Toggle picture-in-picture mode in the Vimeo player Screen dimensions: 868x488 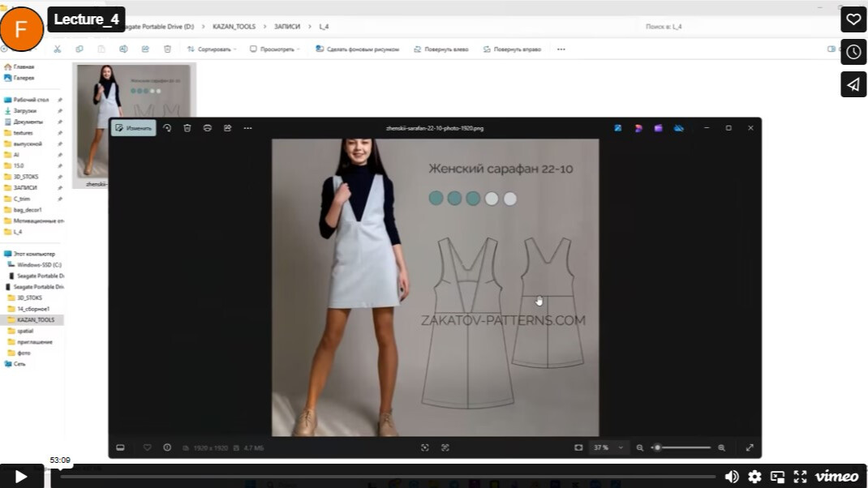tap(777, 477)
